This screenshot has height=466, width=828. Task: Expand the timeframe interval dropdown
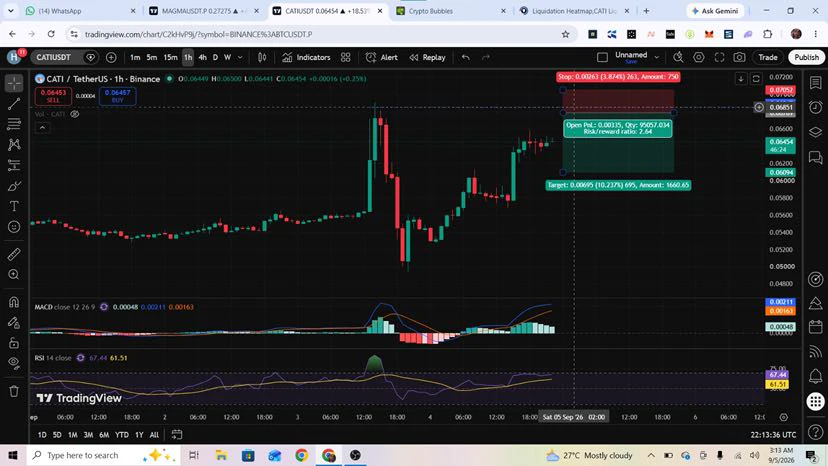tap(240, 57)
